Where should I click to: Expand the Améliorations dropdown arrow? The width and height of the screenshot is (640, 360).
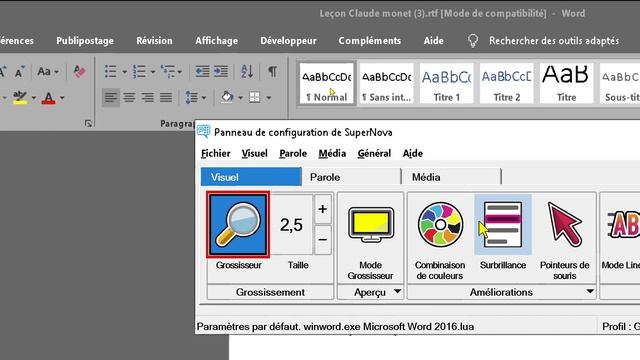pos(590,292)
